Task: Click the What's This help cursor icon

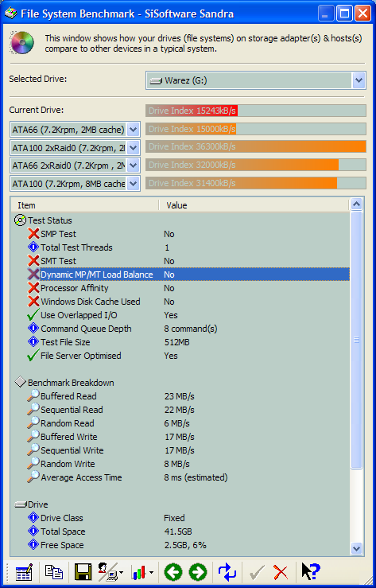Action: (x=311, y=572)
